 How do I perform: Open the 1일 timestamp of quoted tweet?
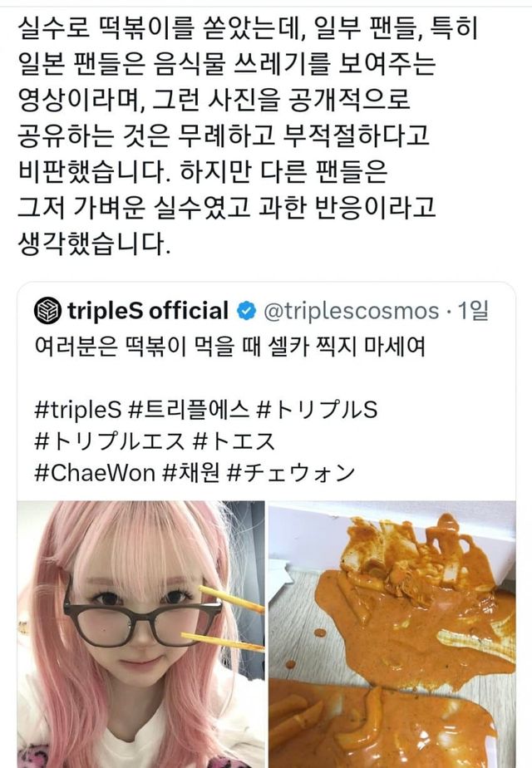coord(473,311)
